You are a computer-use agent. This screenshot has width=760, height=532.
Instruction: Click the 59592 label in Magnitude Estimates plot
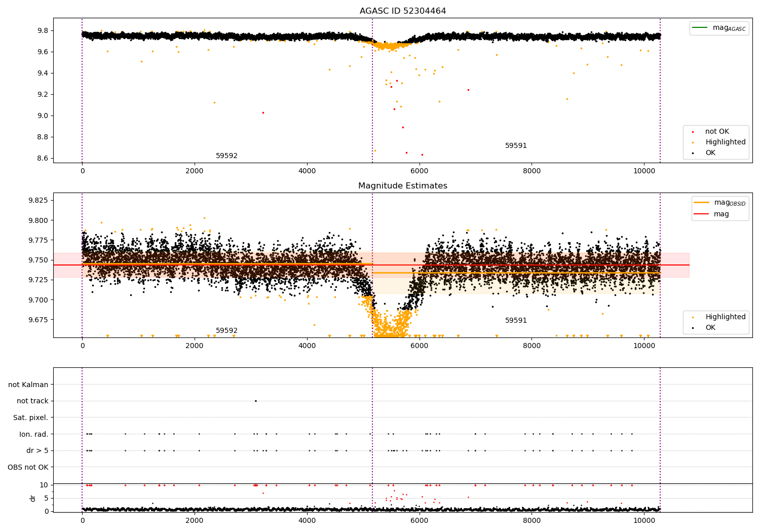(226, 331)
